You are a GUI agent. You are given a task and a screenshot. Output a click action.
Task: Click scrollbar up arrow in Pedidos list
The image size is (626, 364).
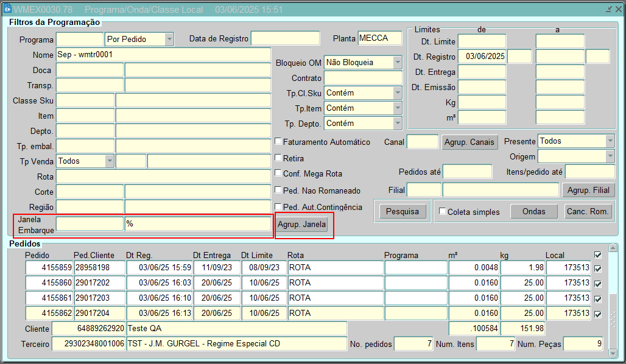tap(613, 248)
